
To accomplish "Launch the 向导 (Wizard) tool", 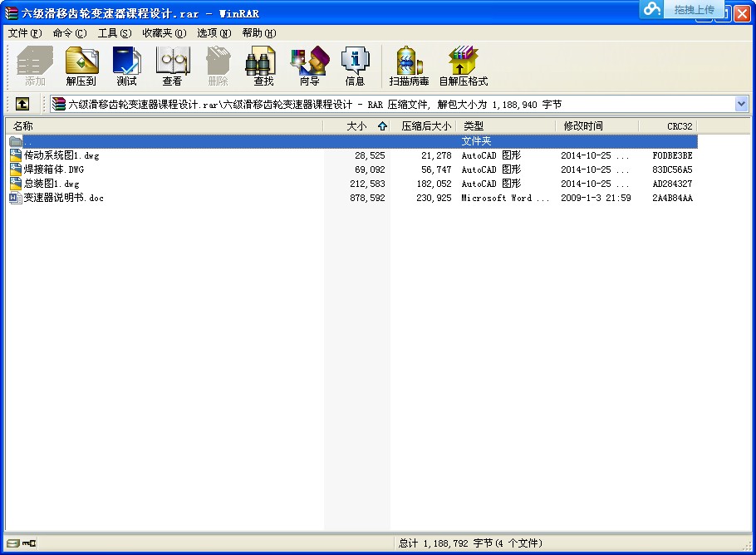I will (309, 66).
